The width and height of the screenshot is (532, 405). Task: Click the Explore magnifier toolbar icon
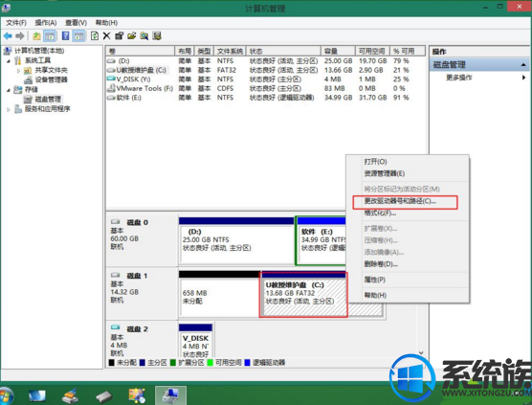tap(144, 35)
